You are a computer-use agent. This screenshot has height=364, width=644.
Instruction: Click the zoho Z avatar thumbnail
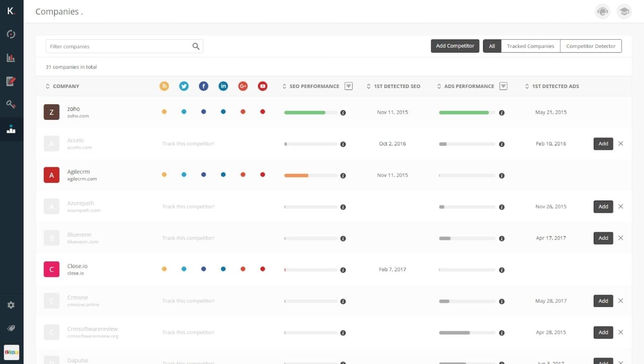click(x=51, y=112)
